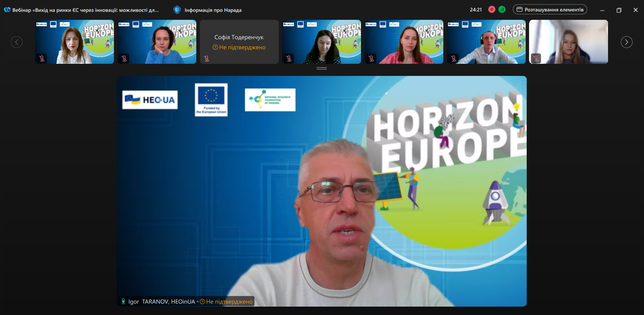Screen dimensions: 644x315
Task: Click muted mic icon on red-haired woman tile
Action: (x=42, y=58)
